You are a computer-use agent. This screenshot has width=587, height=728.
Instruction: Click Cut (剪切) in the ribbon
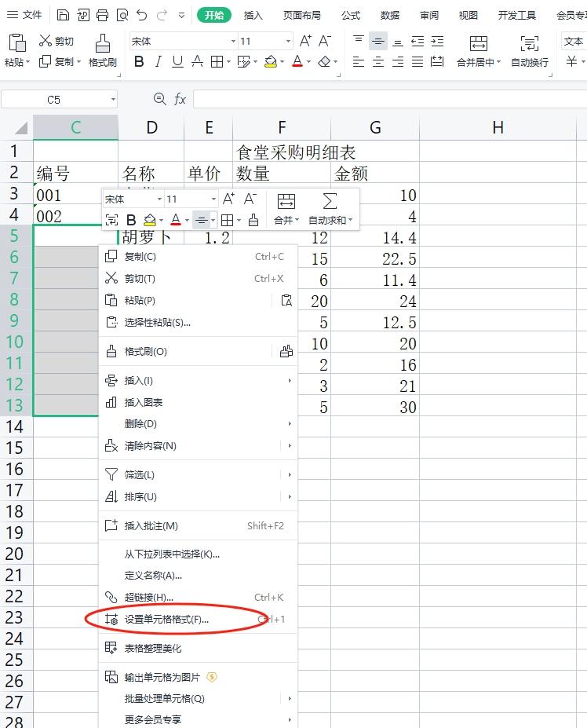57,42
